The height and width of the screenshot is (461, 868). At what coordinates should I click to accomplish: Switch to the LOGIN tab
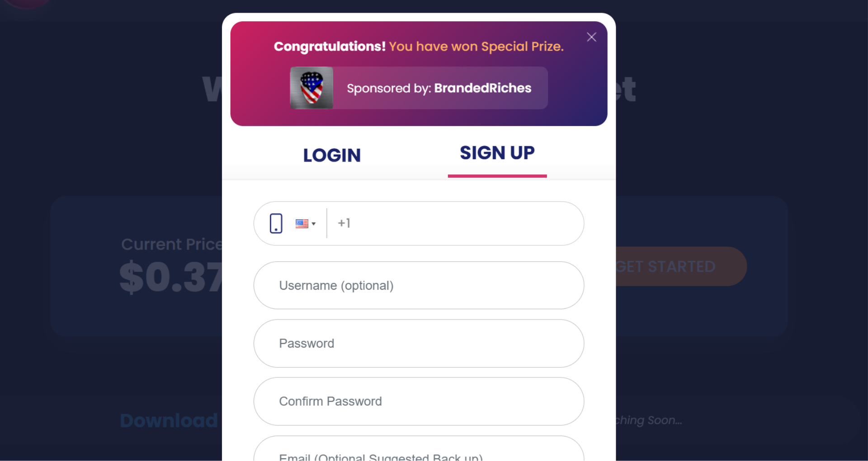pos(331,155)
